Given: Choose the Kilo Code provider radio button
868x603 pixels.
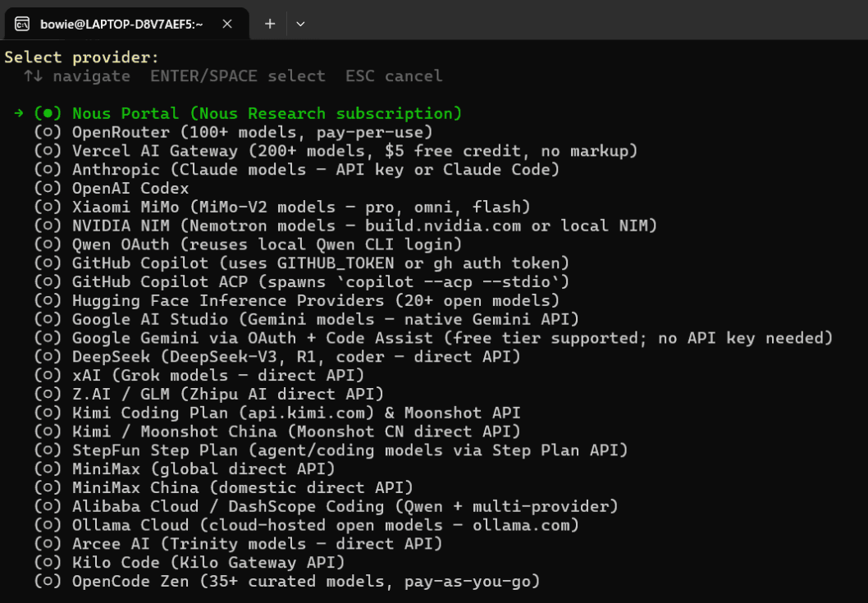Looking at the screenshot, I should click(x=48, y=563).
